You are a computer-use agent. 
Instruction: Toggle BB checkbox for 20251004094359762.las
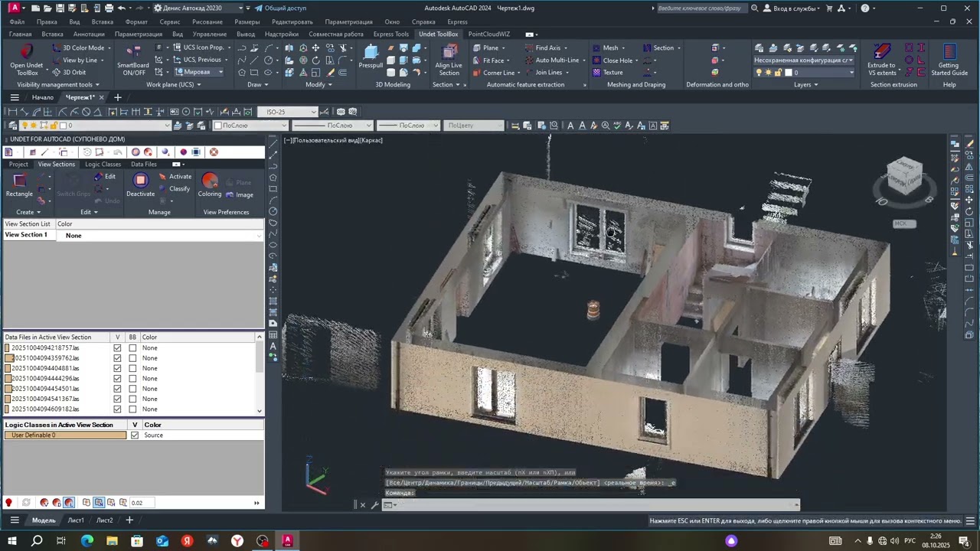point(132,358)
